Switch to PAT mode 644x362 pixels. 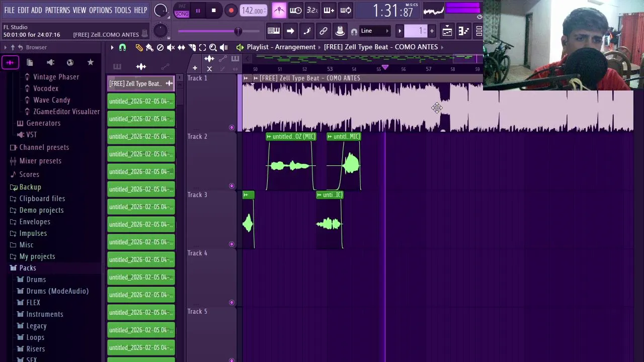pos(182,7)
